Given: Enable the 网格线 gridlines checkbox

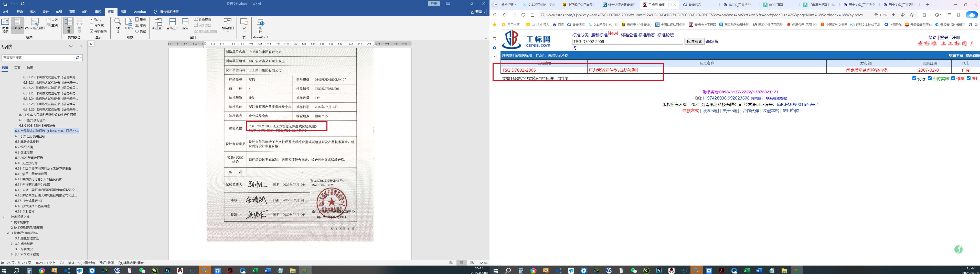Looking at the screenshot, I should 92,26.
